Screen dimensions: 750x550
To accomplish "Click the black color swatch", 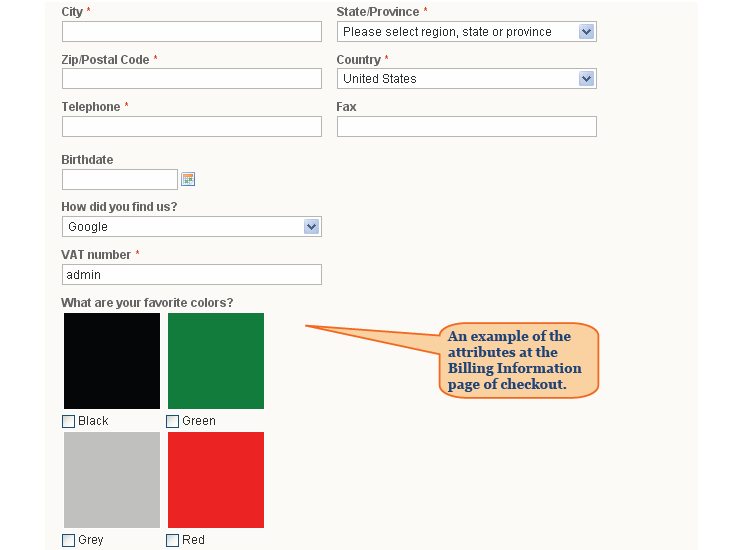I will [112, 361].
